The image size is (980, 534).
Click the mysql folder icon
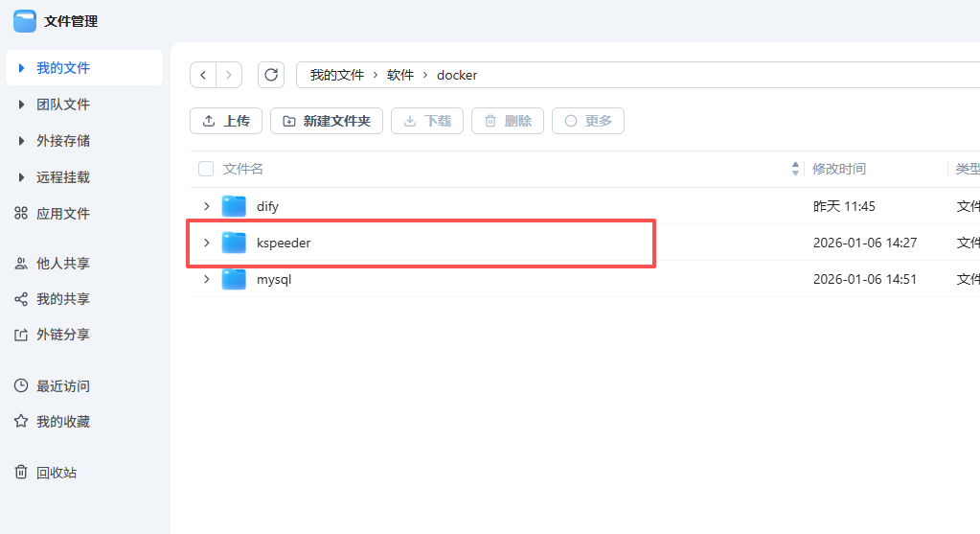pyautogui.click(x=234, y=279)
